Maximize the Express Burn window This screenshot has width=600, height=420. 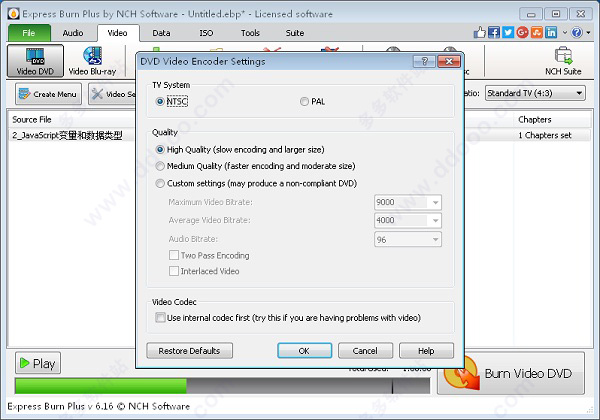[x=556, y=14]
